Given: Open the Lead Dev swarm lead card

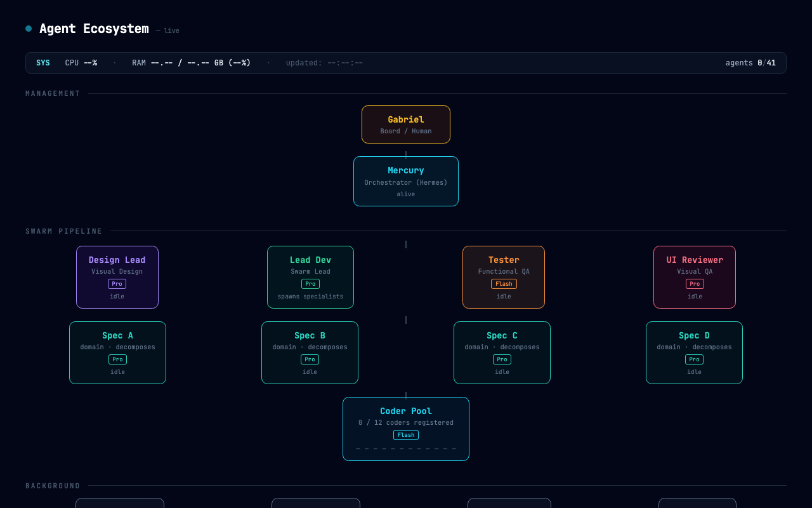Looking at the screenshot, I should point(310,277).
